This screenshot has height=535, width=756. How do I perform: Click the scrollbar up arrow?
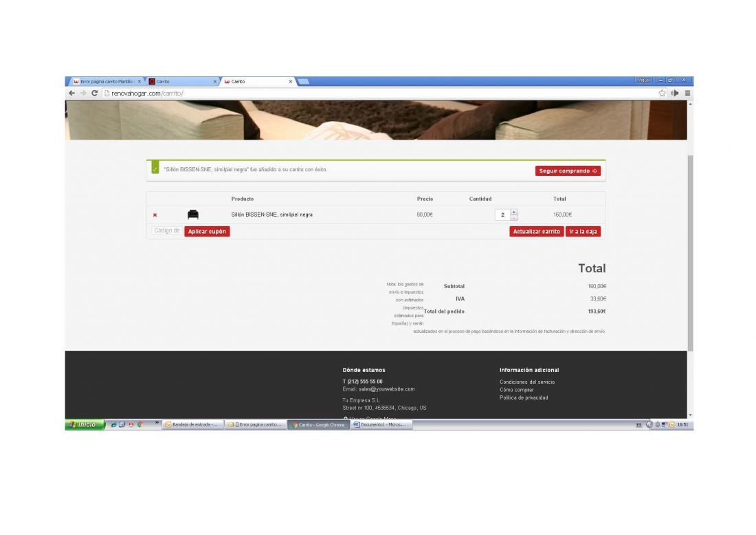690,104
